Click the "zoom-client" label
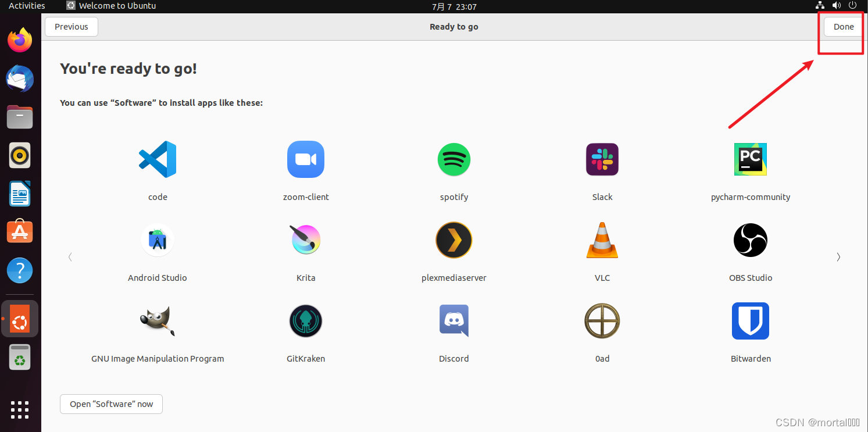 (x=306, y=197)
